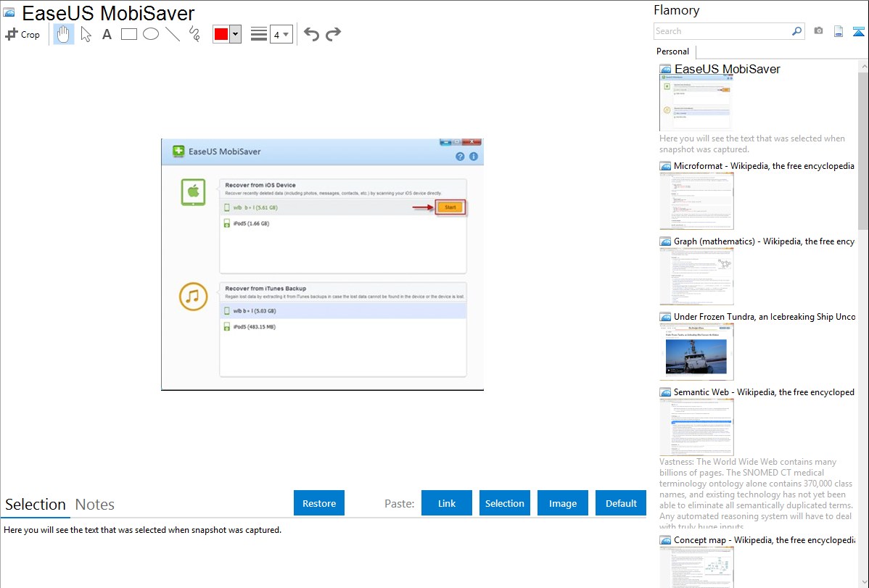Screen dimensions: 869x588
Task: Click the red color swatch
Action: [x=221, y=34]
